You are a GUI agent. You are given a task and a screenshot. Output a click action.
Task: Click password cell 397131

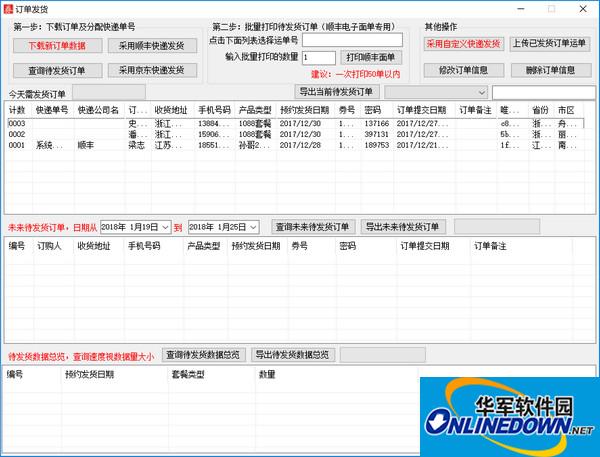[x=377, y=134]
